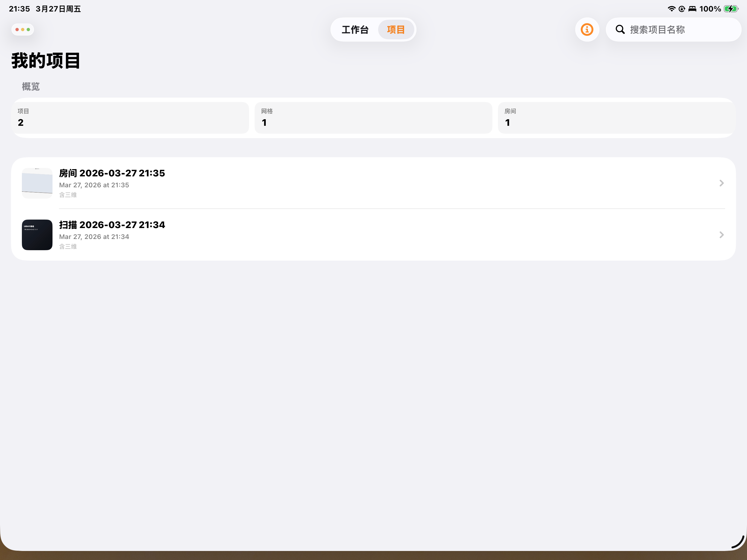Open project 扫描 2026-03-27 21:34 title

(112, 225)
